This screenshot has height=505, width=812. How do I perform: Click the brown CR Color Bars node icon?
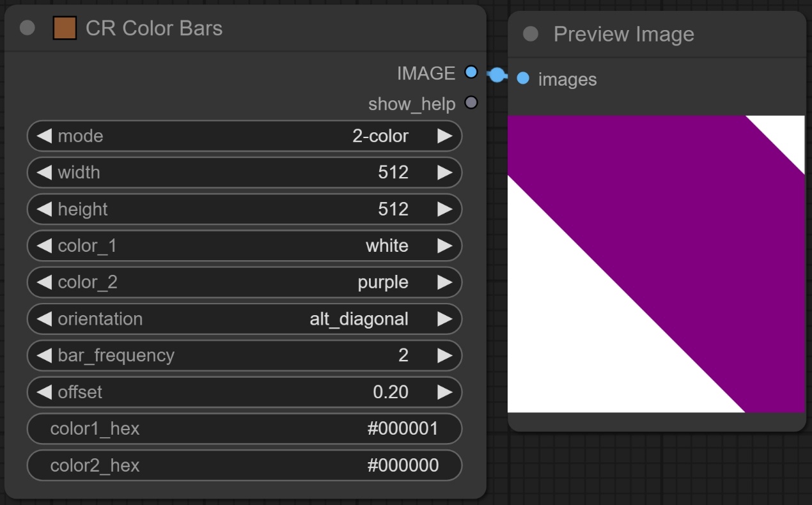point(65,28)
